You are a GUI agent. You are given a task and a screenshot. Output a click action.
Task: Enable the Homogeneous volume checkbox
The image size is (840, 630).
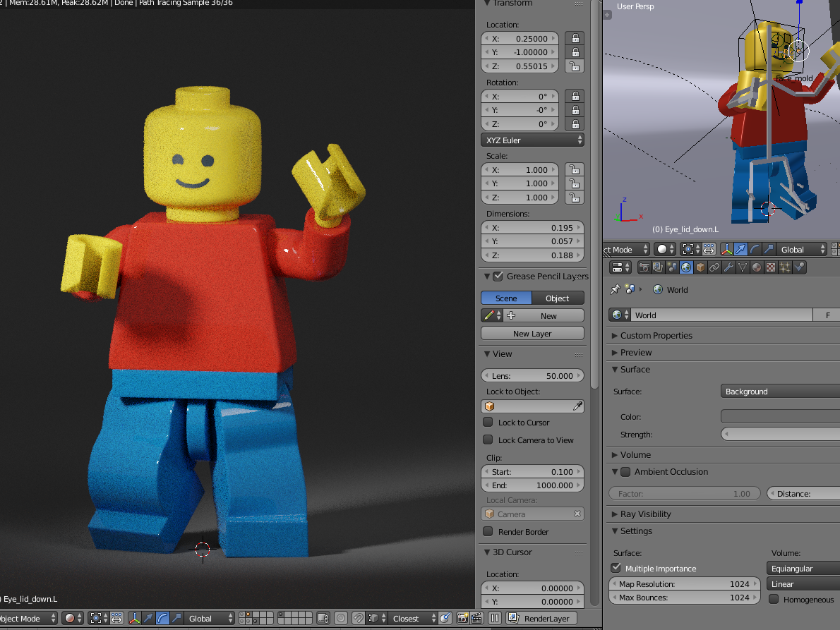click(774, 599)
